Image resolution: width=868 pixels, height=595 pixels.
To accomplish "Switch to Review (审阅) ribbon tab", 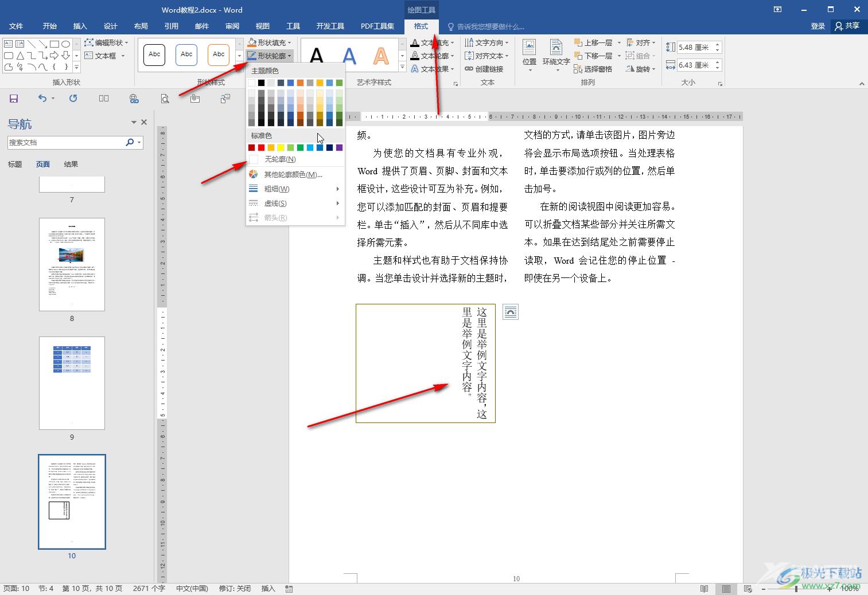I will tap(232, 26).
